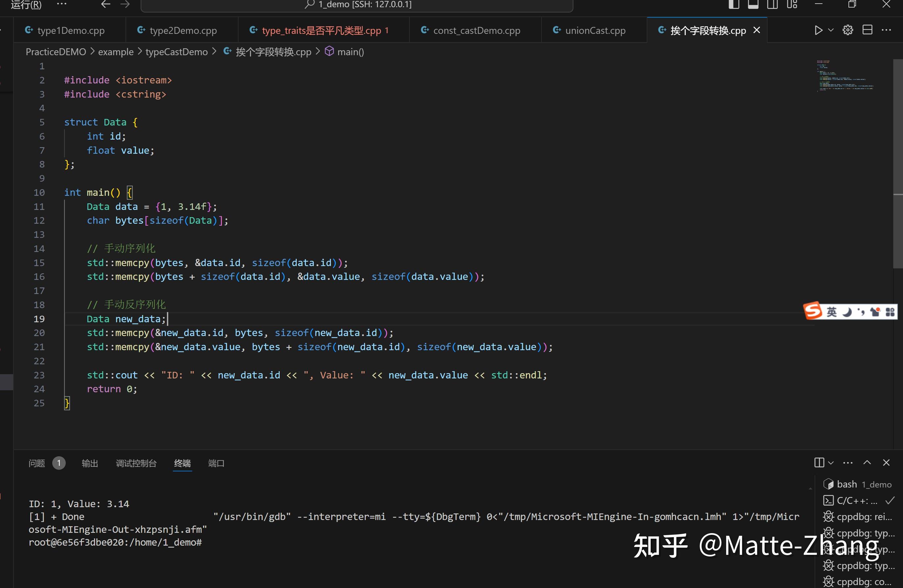Expand the panel with the maximize chevron

pyautogui.click(x=867, y=463)
